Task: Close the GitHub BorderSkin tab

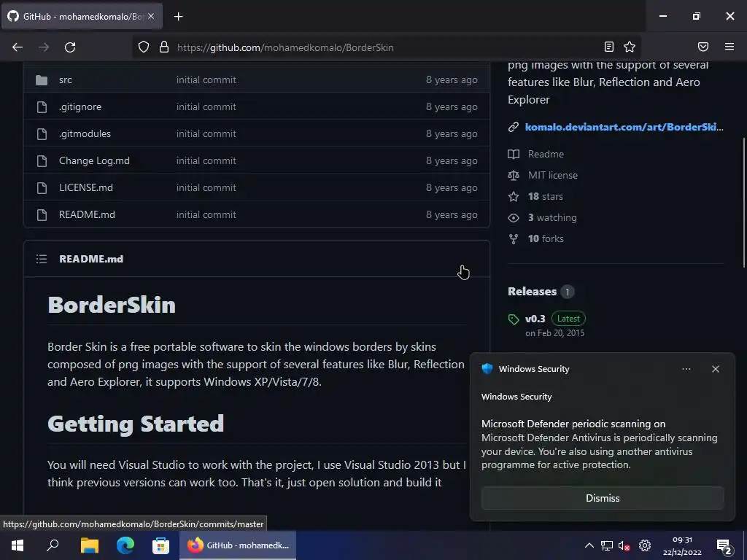Action: (151, 16)
